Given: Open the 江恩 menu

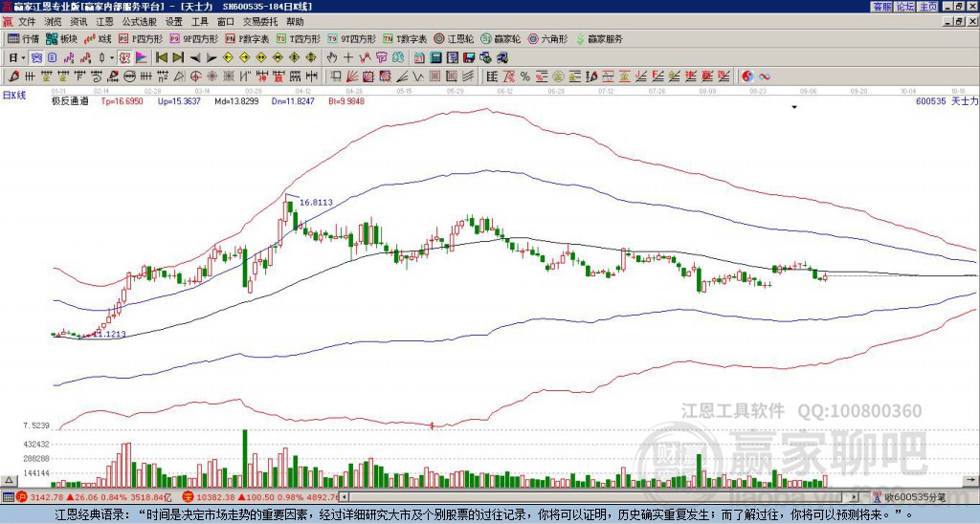Looking at the screenshot, I should [x=105, y=22].
